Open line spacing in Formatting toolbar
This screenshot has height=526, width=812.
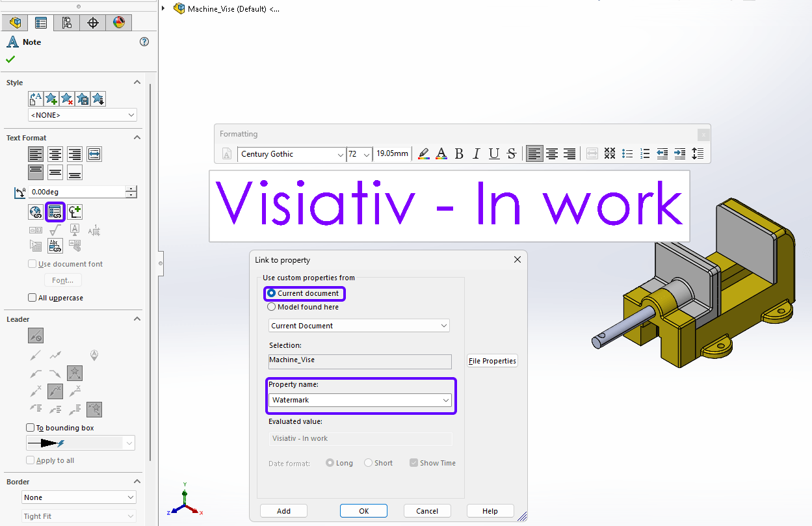click(698, 154)
